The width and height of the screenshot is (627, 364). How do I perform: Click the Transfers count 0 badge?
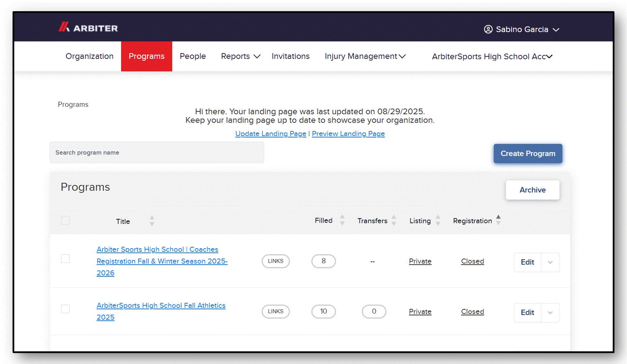coord(374,311)
